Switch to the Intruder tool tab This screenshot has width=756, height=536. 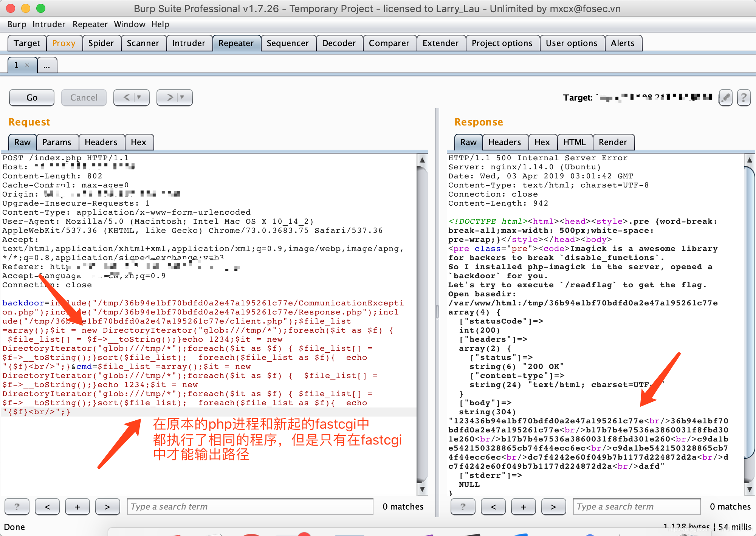point(188,43)
